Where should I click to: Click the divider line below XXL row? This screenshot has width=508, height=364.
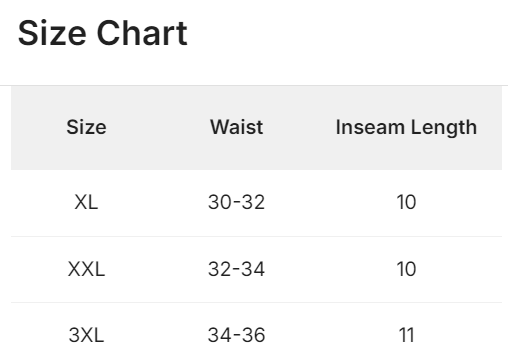click(256, 303)
